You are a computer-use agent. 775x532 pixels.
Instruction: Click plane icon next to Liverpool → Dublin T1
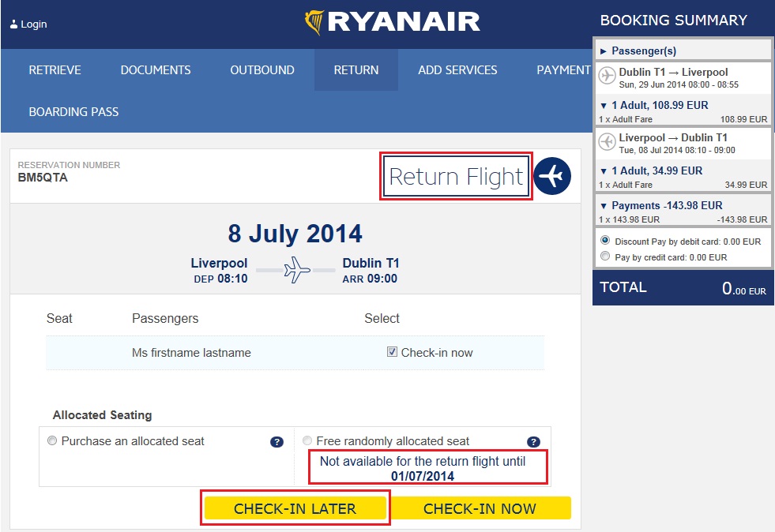pos(608,141)
